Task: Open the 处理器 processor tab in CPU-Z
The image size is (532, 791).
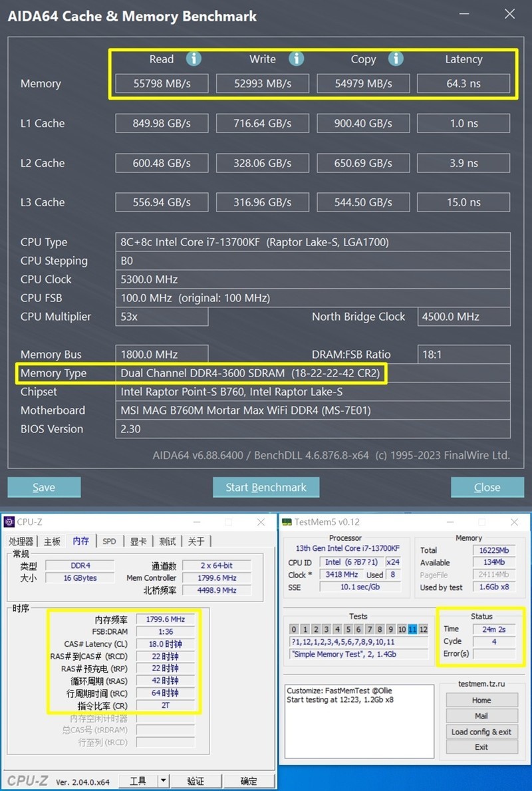Action: point(21,542)
